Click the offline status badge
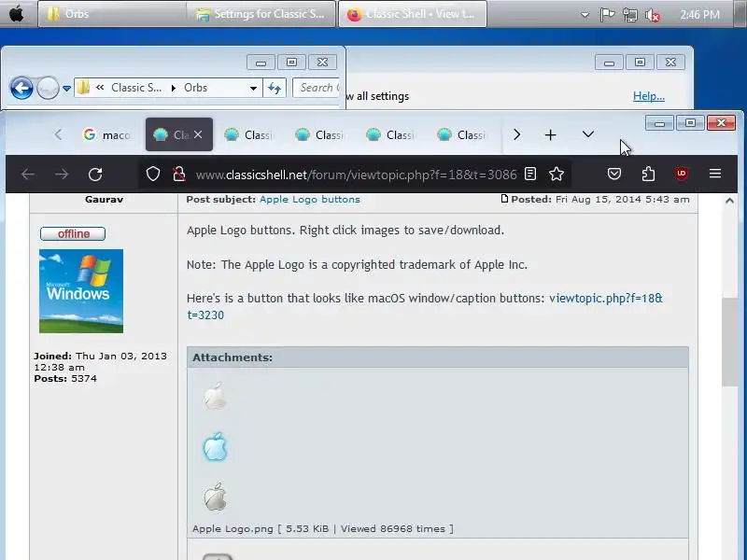This screenshot has width=747, height=560. 73,234
